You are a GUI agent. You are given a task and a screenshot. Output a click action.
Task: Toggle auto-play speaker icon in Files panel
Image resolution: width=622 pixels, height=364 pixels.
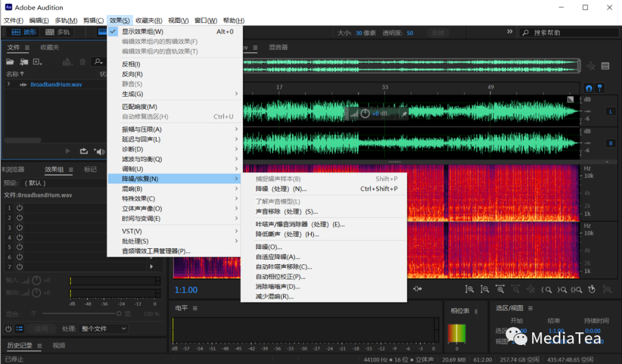(100, 151)
